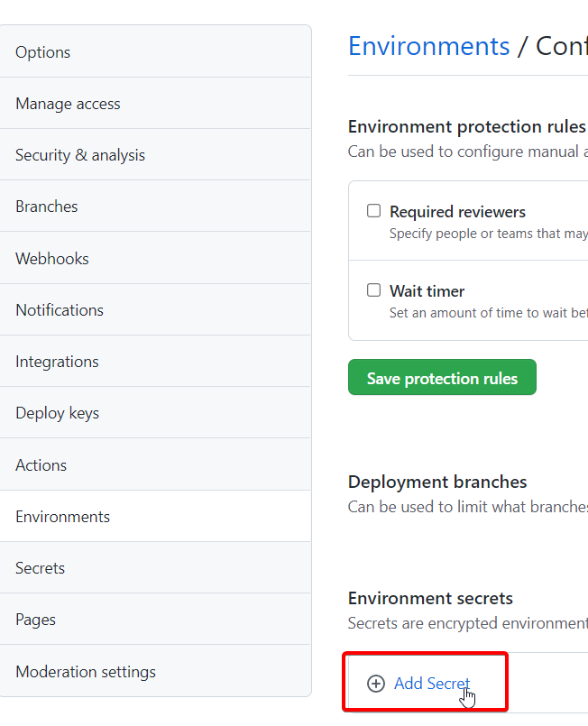
Task: Select the Environments sidebar item
Action: 62,517
